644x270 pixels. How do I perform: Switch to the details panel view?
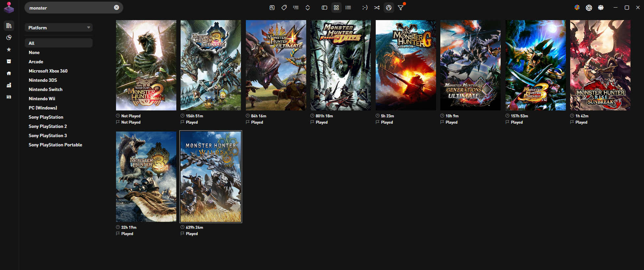click(324, 8)
